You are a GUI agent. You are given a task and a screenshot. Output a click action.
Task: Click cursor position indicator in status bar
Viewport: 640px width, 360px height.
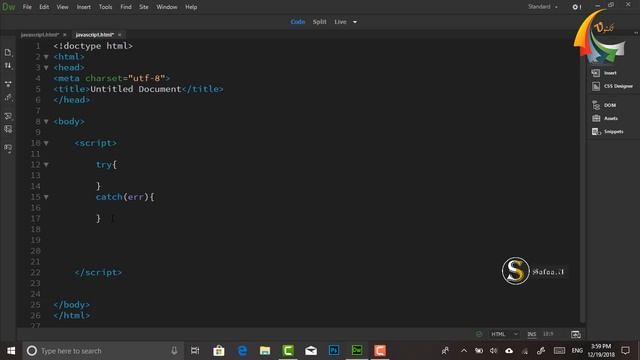pos(548,334)
